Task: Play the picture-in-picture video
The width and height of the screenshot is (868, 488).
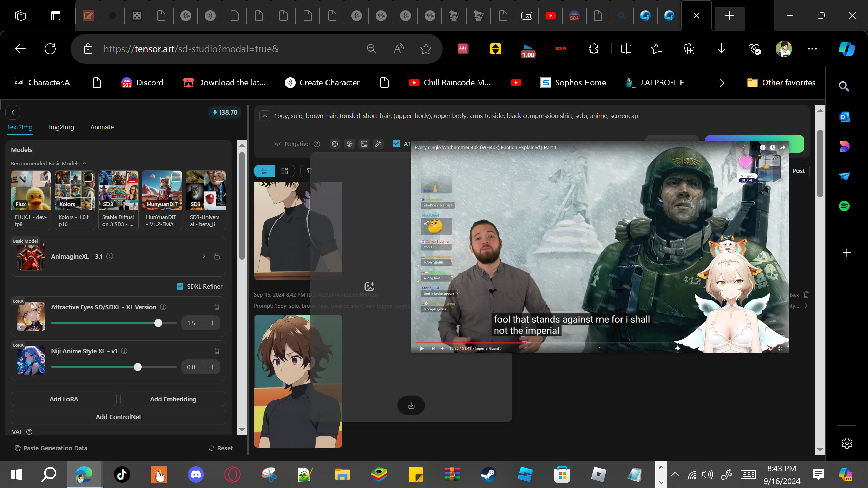Action: point(422,348)
